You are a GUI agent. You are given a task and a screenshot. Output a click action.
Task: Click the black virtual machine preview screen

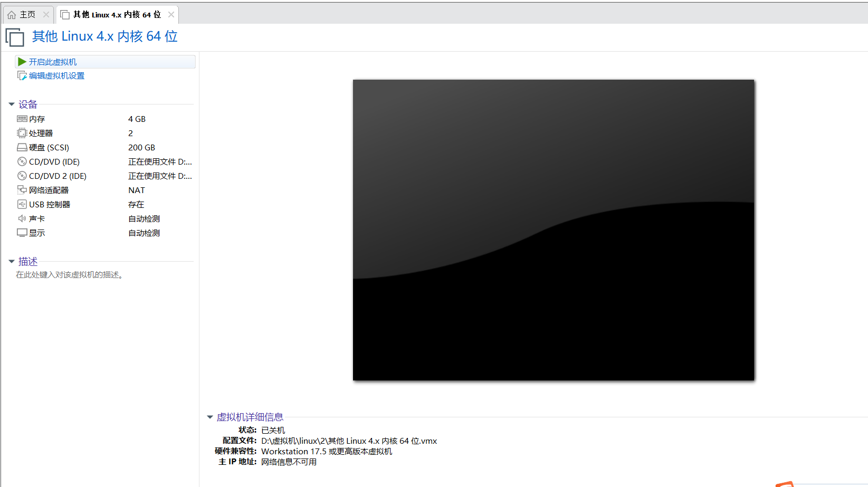click(554, 230)
